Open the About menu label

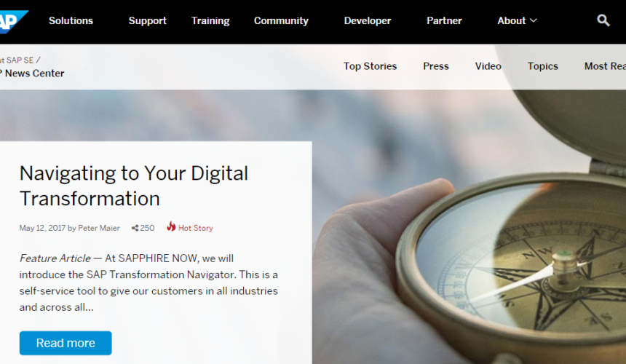pyautogui.click(x=512, y=21)
